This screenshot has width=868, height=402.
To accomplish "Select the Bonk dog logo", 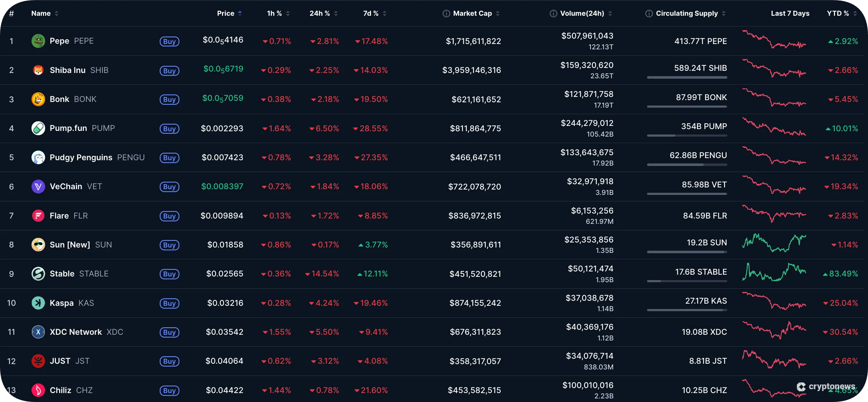I will click(38, 99).
